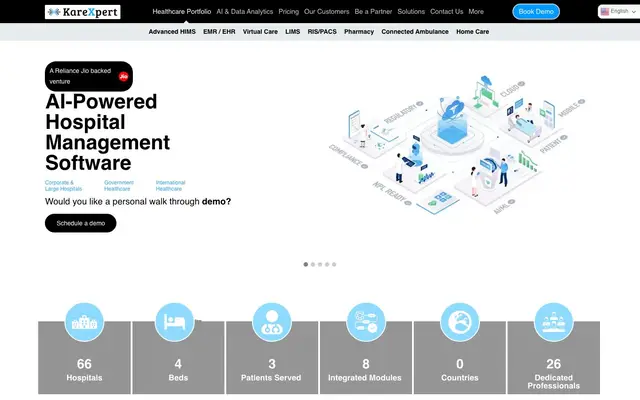Image resolution: width=640 pixels, height=400 pixels.
Task: Select RIS/PACS submenu item
Action: pyautogui.click(x=322, y=31)
